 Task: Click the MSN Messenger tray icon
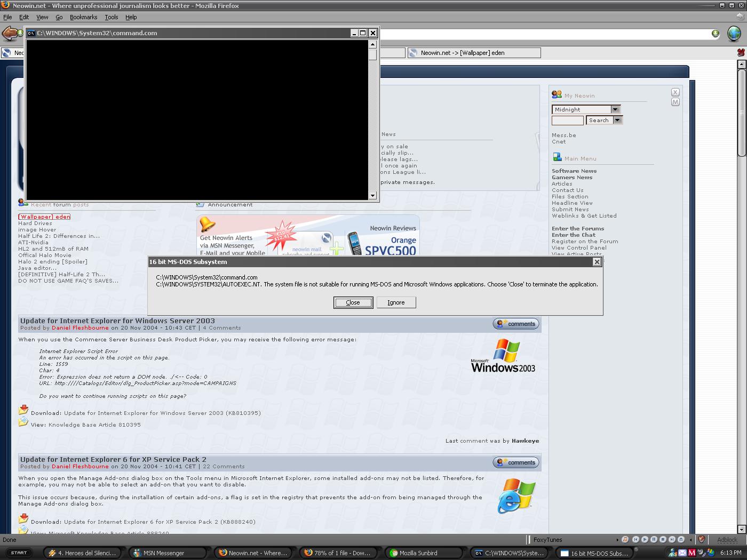click(x=673, y=553)
